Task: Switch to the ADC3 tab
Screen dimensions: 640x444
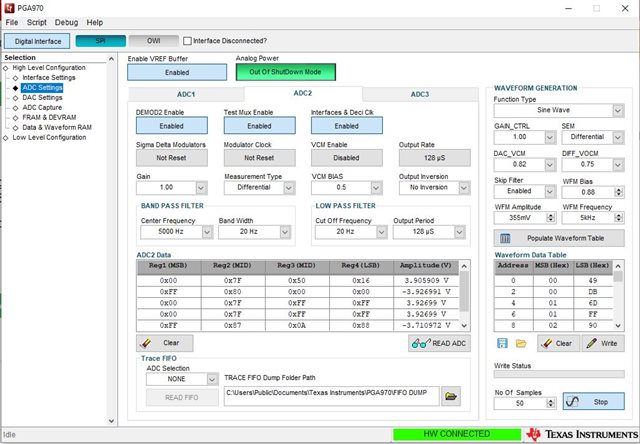Action: (420, 94)
